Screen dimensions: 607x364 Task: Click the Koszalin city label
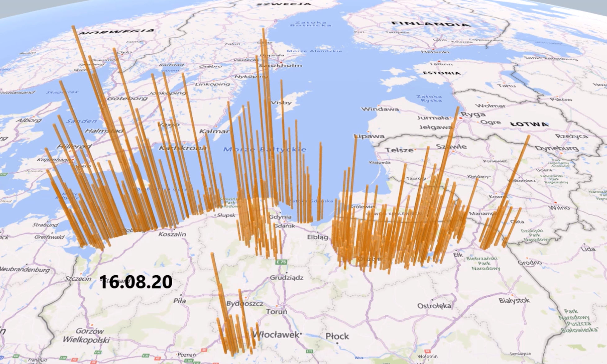coord(172,234)
